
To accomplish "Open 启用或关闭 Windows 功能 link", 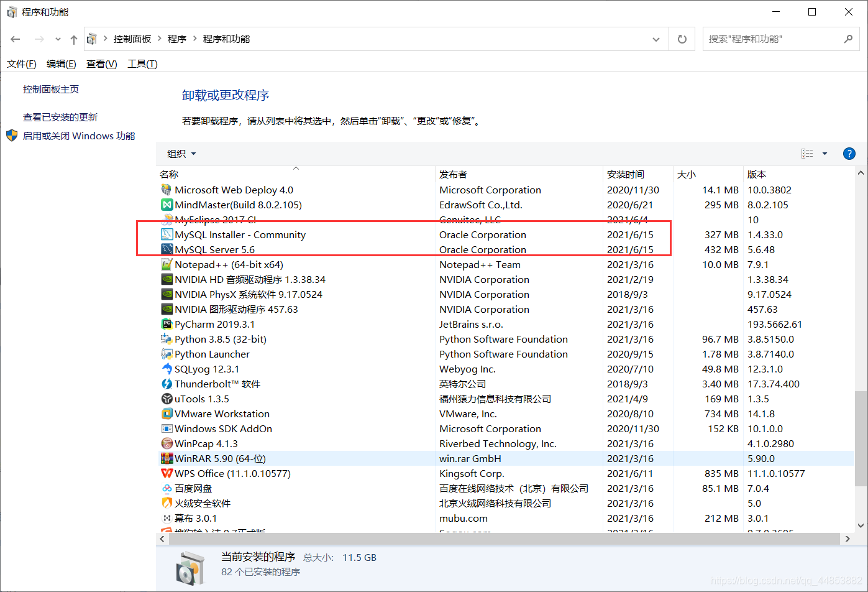I will (x=79, y=136).
